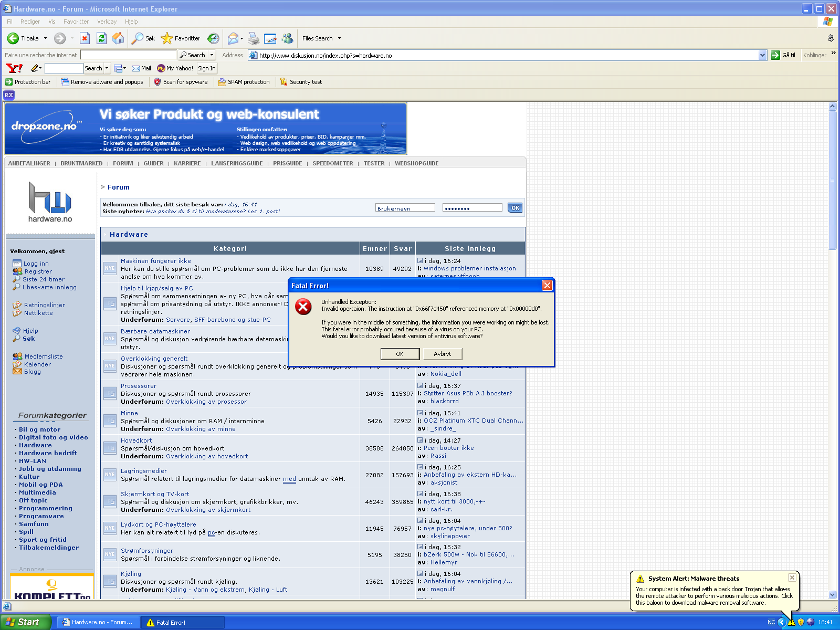
Task: Click the Edit page toolbar icon
Action: click(x=270, y=38)
